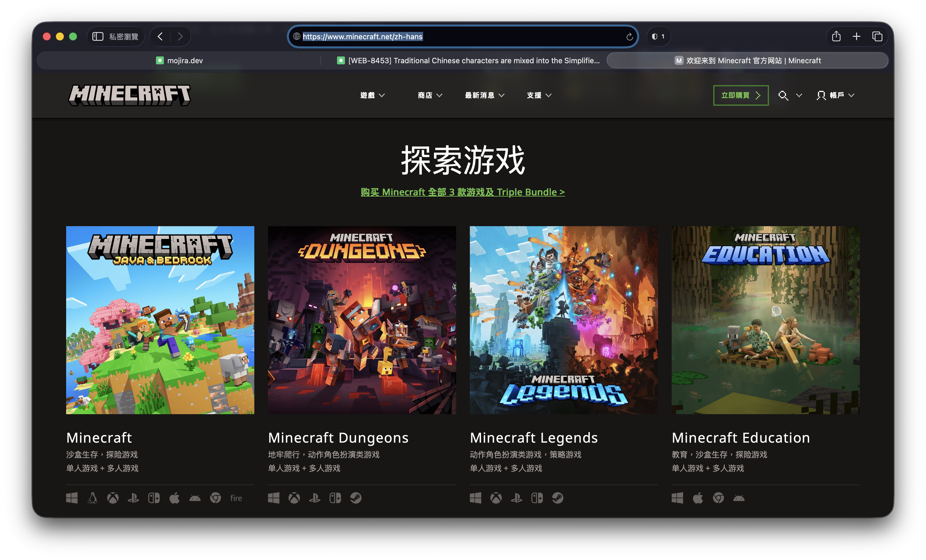Viewport: 926px width, 560px height.
Task: Open the Share icon in the toolbar
Action: tap(836, 36)
